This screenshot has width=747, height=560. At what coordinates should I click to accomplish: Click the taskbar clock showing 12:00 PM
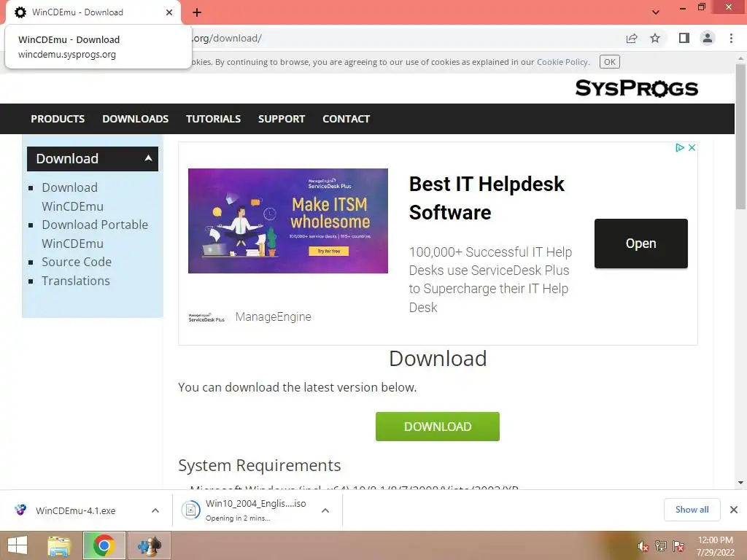[715, 546]
